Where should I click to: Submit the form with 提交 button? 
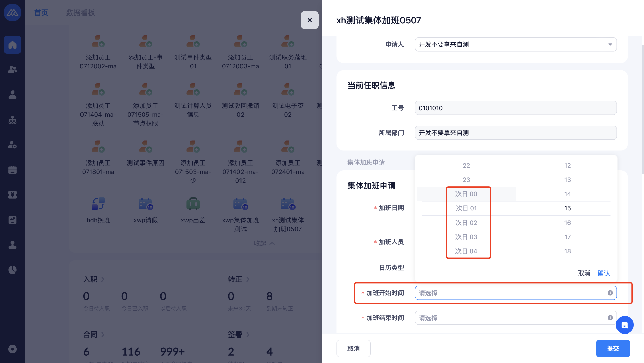[612, 348]
